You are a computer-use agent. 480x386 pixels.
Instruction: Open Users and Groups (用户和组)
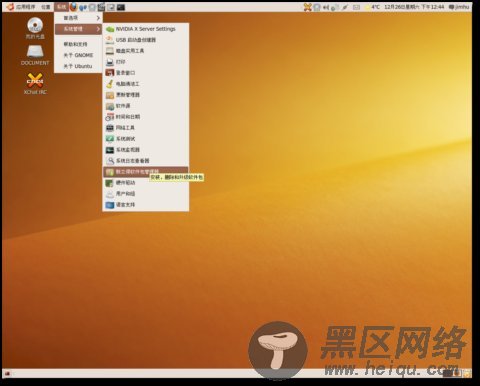tap(146, 194)
